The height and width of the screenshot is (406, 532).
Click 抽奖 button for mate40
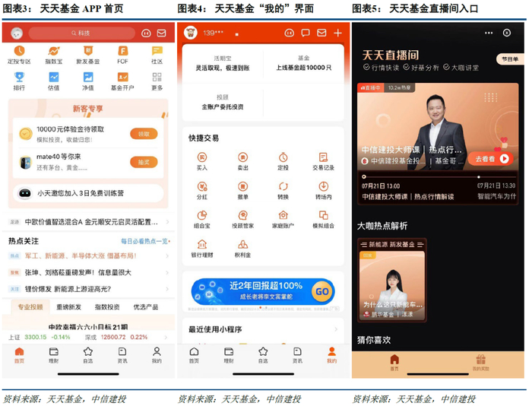click(x=144, y=162)
